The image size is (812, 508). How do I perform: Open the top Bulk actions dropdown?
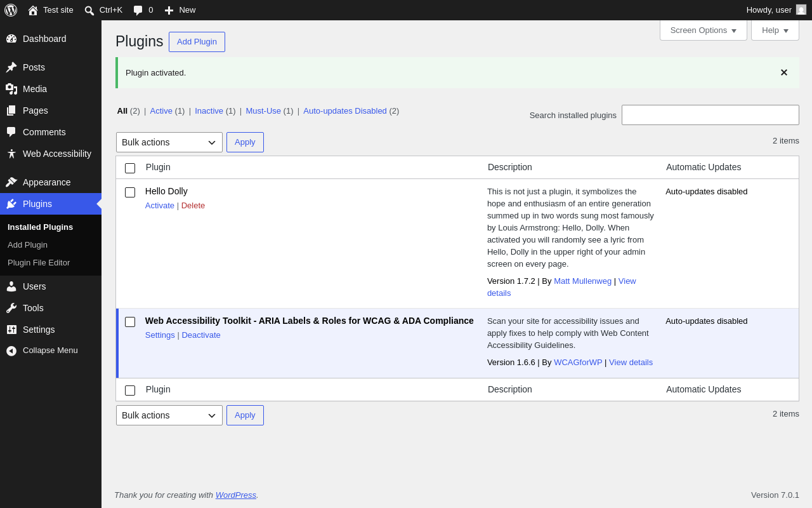pyautogui.click(x=169, y=142)
